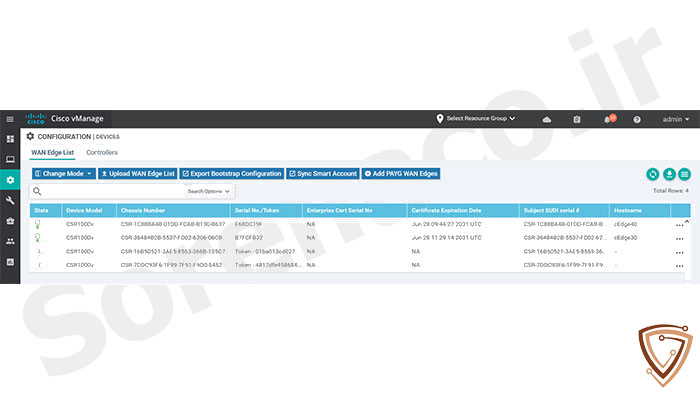Click the table scroll-up arrow
The width and height of the screenshot is (700, 394).
point(687,221)
